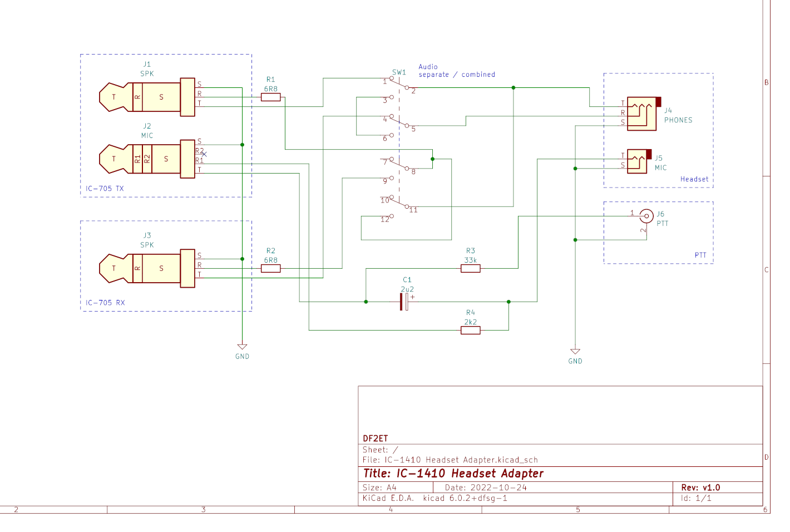Select the J3 SPK plug symbol

pos(147,268)
